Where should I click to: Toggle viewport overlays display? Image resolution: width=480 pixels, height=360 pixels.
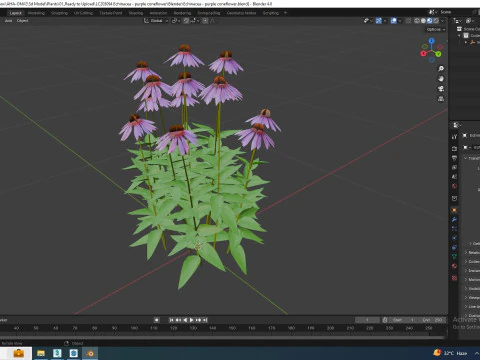pos(393,21)
